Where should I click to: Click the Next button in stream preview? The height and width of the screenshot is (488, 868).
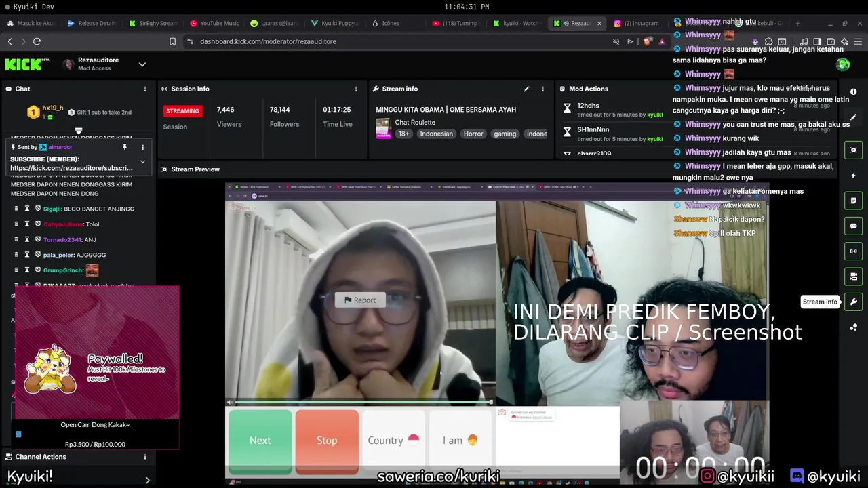tap(260, 441)
